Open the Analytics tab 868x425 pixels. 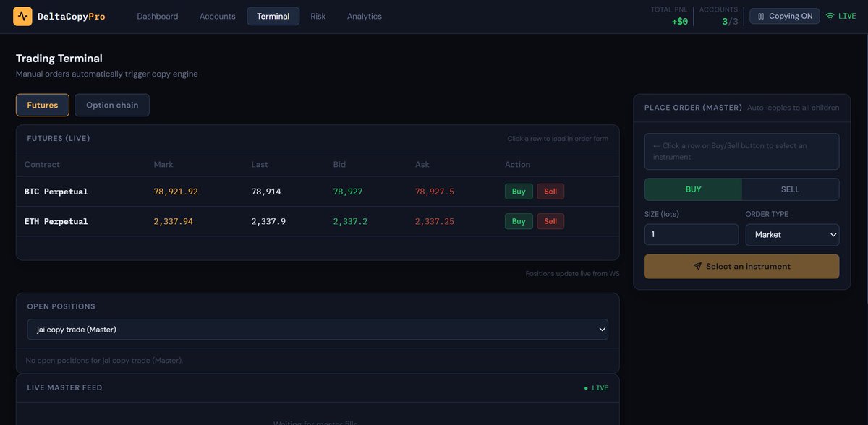(x=365, y=16)
